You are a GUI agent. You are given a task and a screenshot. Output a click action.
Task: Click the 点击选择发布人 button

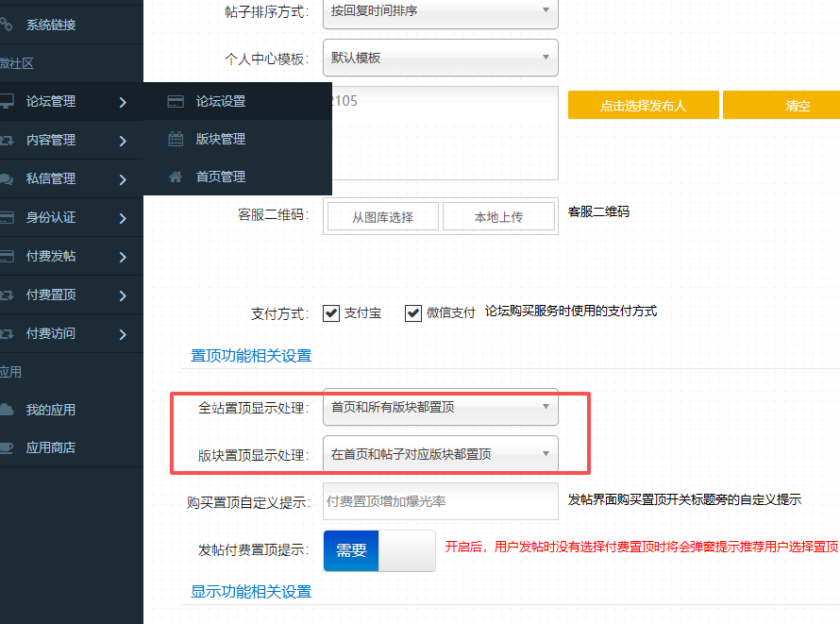(x=643, y=105)
